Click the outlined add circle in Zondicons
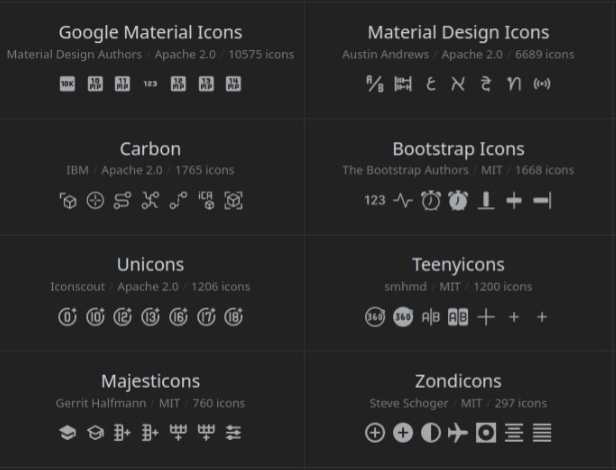 (x=375, y=433)
